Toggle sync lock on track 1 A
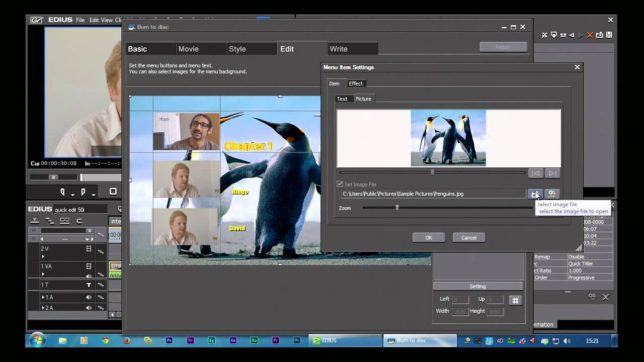Image resolution: width=644 pixels, height=362 pixels. tap(101, 298)
